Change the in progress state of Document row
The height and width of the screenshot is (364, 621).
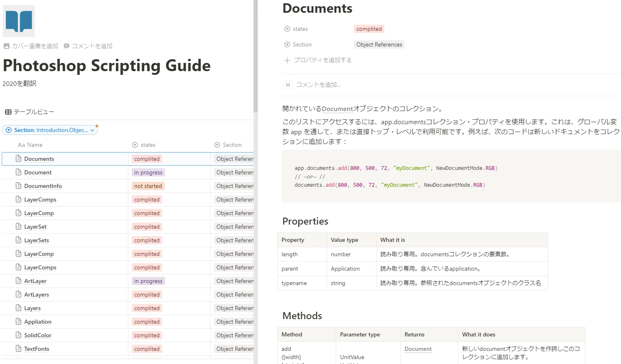(x=148, y=172)
